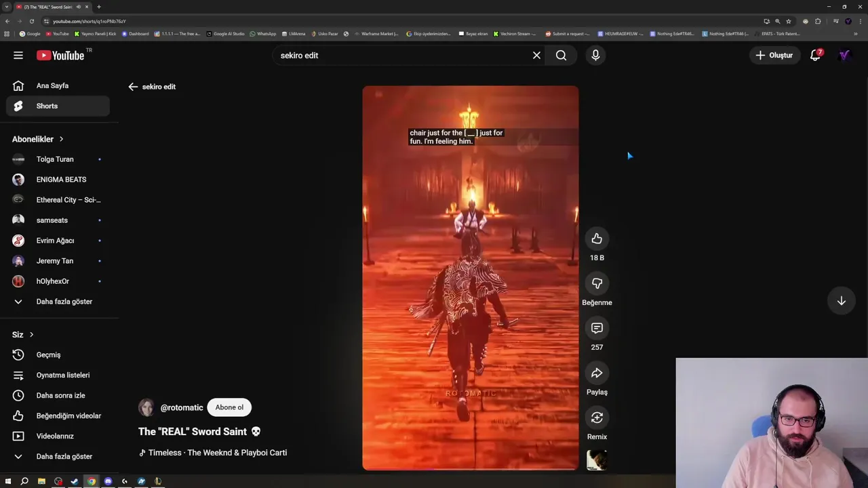Dislike the Short with Beğenme thumb
This screenshot has width=868, height=488.
click(x=597, y=283)
